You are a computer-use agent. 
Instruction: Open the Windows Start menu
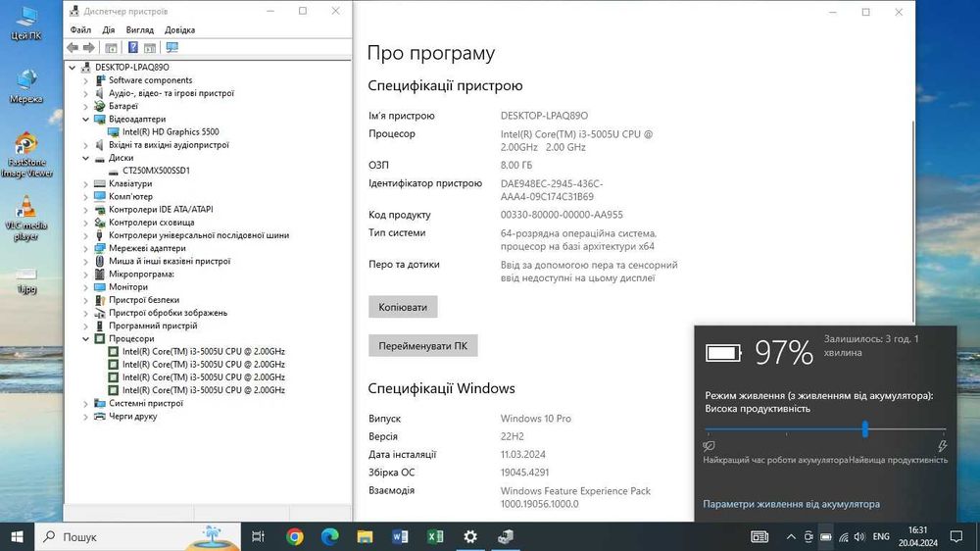(x=17, y=536)
